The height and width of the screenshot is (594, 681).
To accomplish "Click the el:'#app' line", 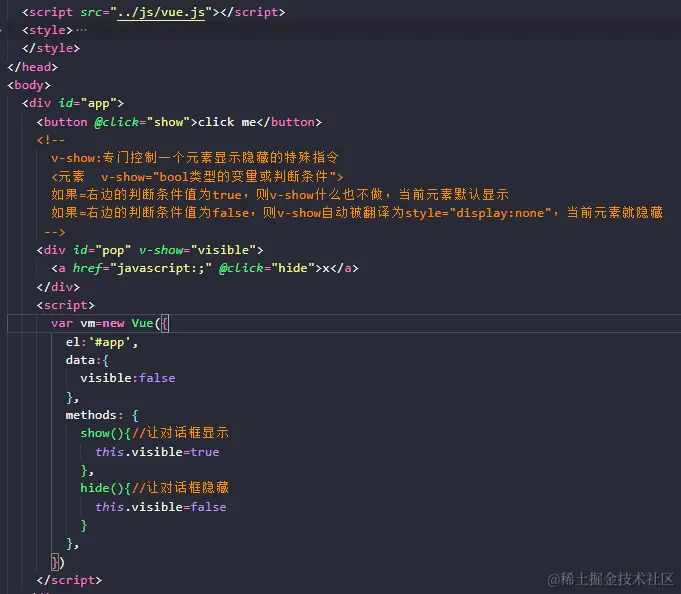I will click(102, 342).
